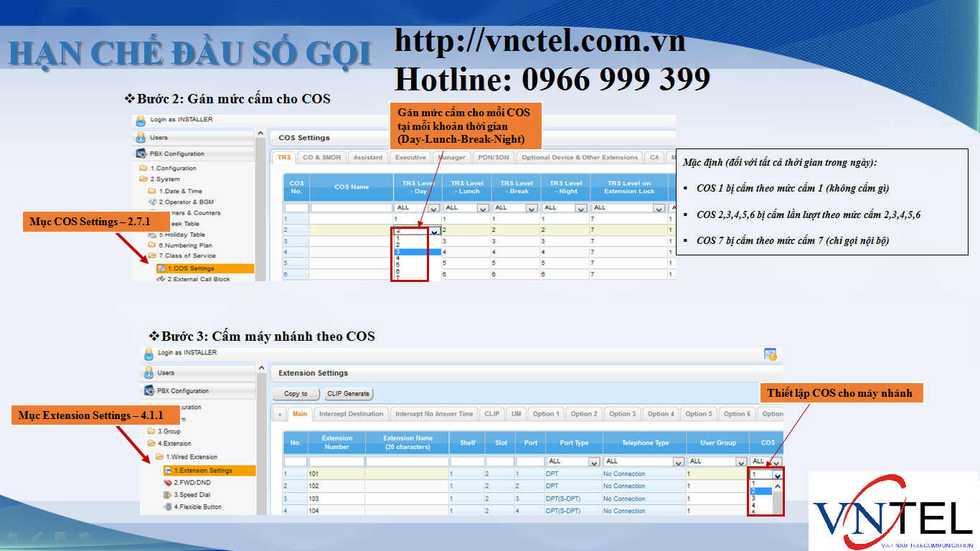This screenshot has height=551, width=980.
Task: Switch to Intercept Destination tab
Action: coord(351,414)
